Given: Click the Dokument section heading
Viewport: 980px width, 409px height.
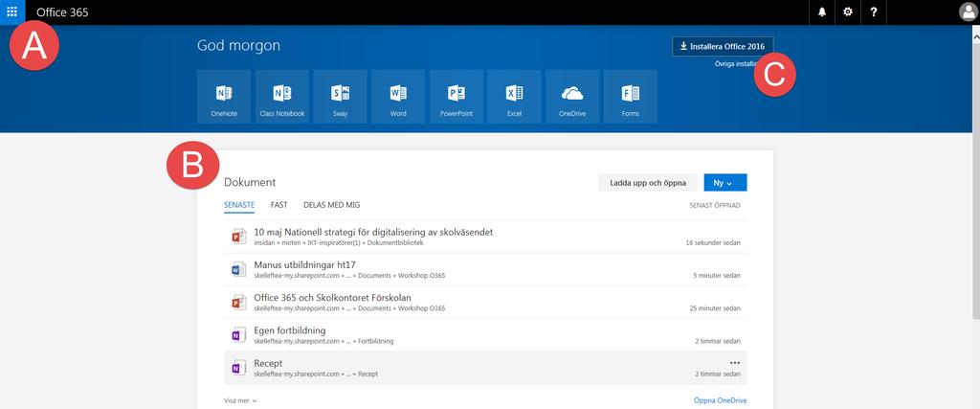Looking at the screenshot, I should 250,182.
